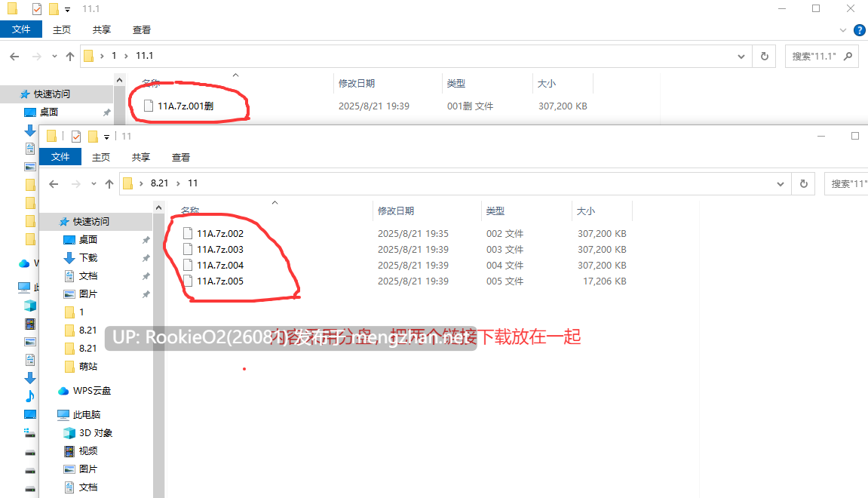Open the 主页 tab in the 11 window
The width and height of the screenshot is (868, 498).
[101, 157]
